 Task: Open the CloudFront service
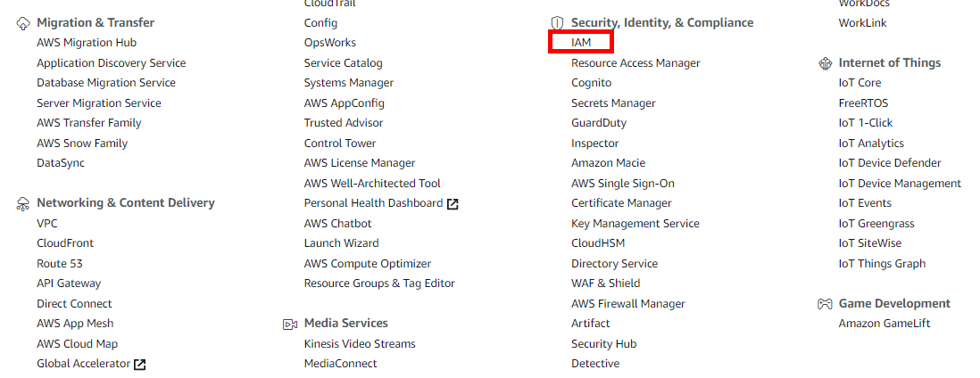click(x=65, y=243)
